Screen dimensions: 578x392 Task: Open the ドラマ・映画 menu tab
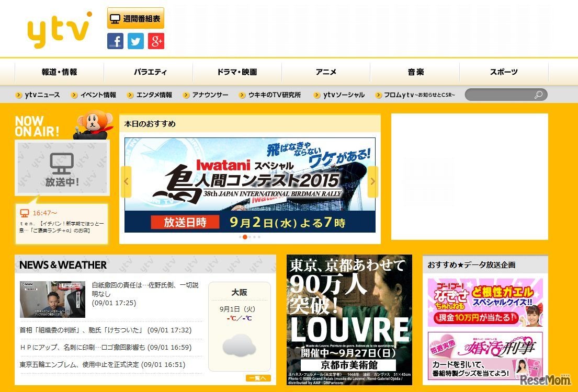[237, 72]
